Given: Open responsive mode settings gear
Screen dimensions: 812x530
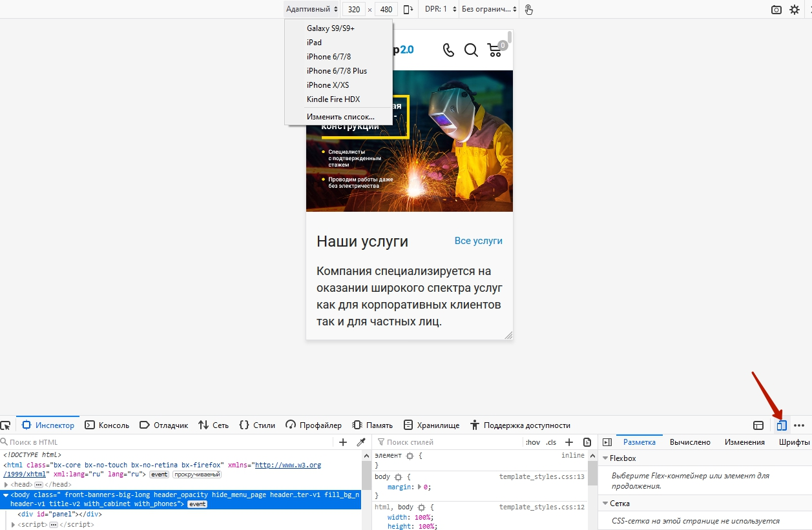Looking at the screenshot, I should 795,10.
